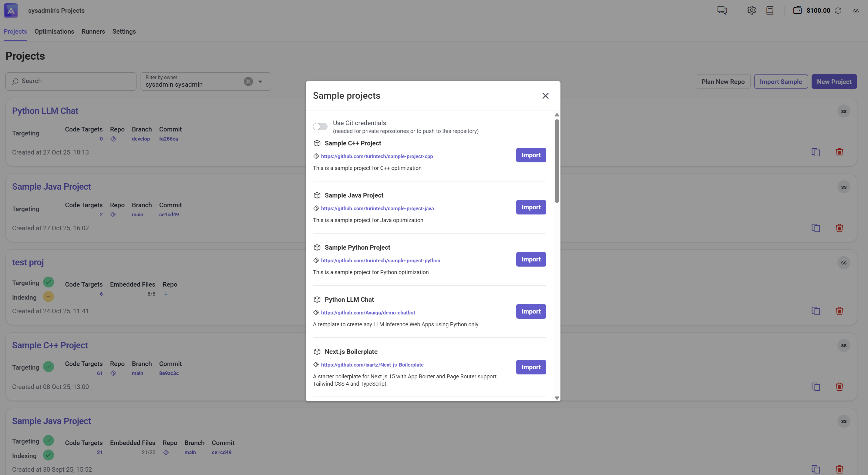Image resolution: width=868 pixels, height=475 pixels.
Task: Download test proj repo archive
Action: tap(166, 294)
